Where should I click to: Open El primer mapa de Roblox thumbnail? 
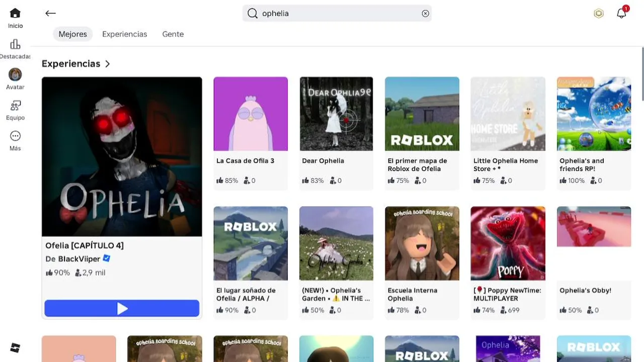[x=422, y=114]
